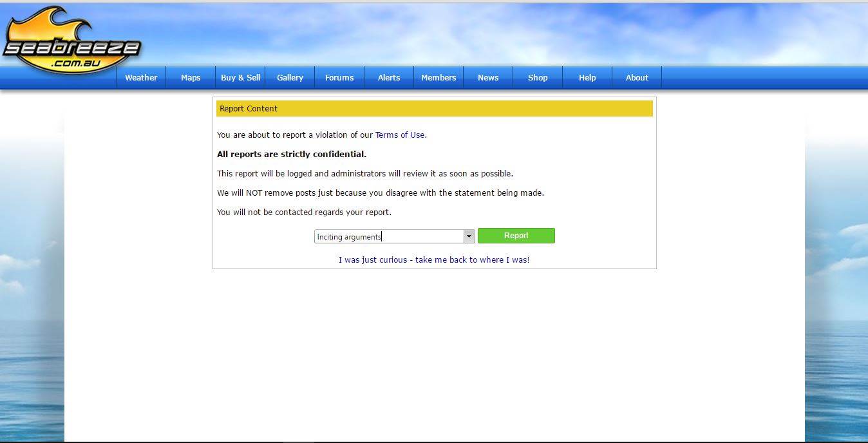
Task: Click the News navigation item
Action: (x=488, y=77)
